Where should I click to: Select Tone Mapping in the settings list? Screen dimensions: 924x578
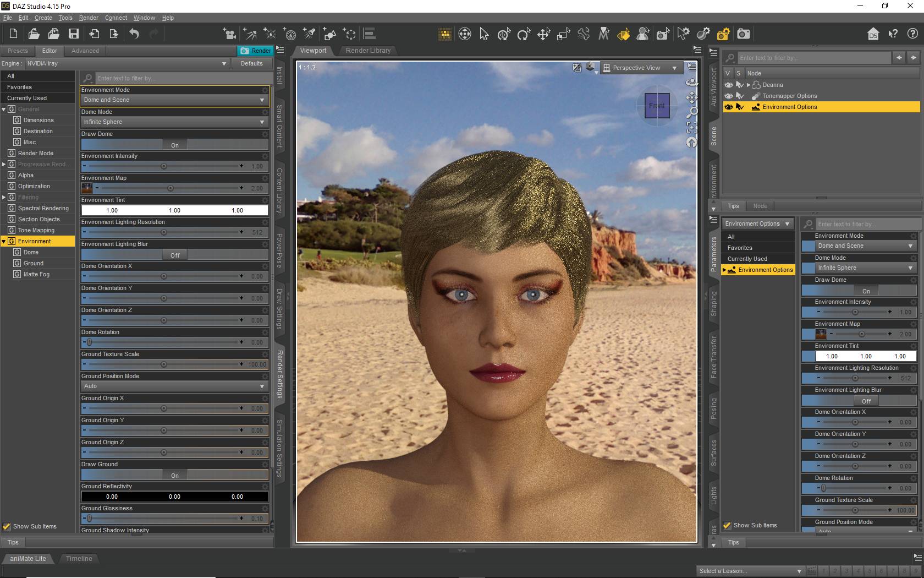36,230
